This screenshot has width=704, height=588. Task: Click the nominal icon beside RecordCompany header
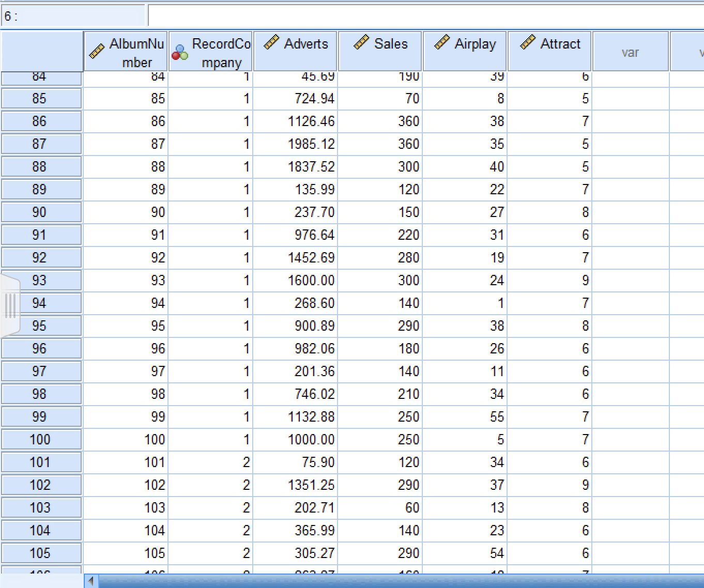pos(180,52)
